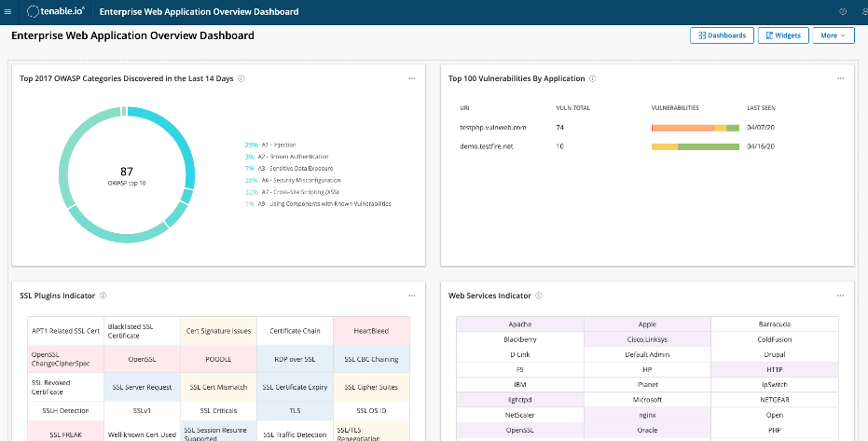Click the demo.testfire.net vulnerabilities severity bar
This screenshot has width=868, height=441.
pyautogui.click(x=696, y=146)
